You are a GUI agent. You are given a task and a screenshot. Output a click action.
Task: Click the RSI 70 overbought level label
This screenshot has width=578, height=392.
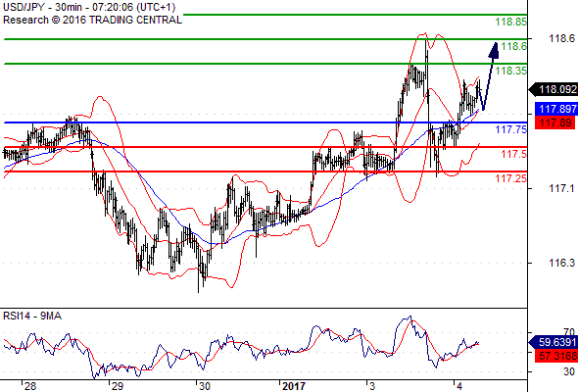pyautogui.click(x=569, y=332)
